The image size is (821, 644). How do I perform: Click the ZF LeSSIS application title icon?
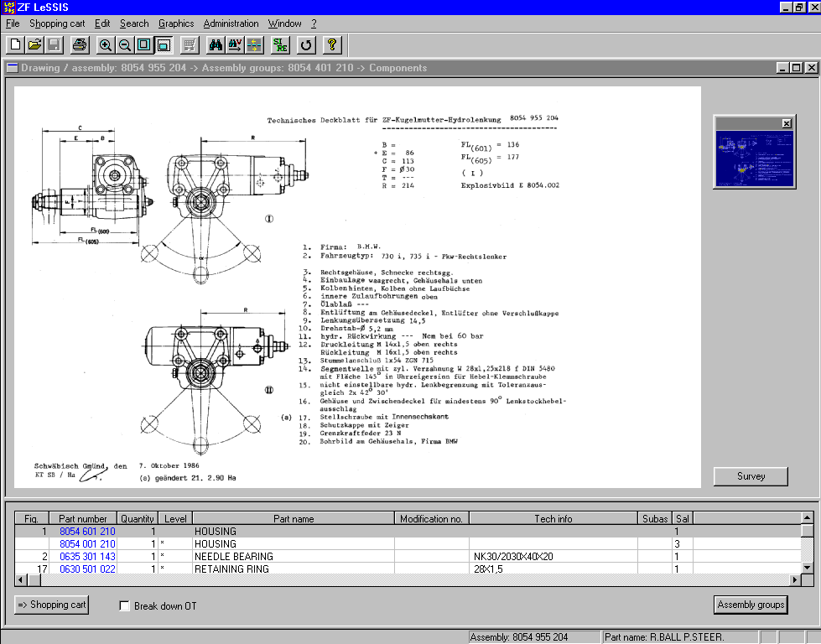(x=8, y=8)
